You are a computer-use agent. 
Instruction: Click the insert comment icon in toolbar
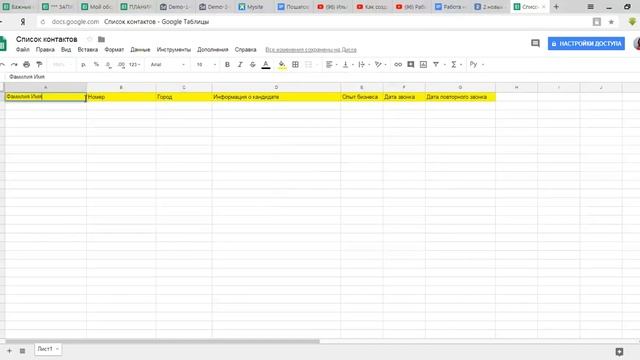point(411,64)
